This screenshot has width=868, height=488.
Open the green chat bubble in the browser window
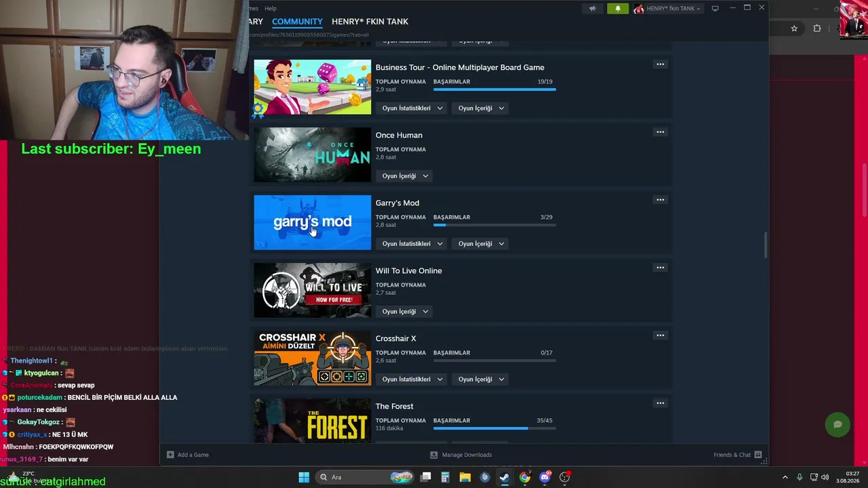pyautogui.click(x=837, y=424)
